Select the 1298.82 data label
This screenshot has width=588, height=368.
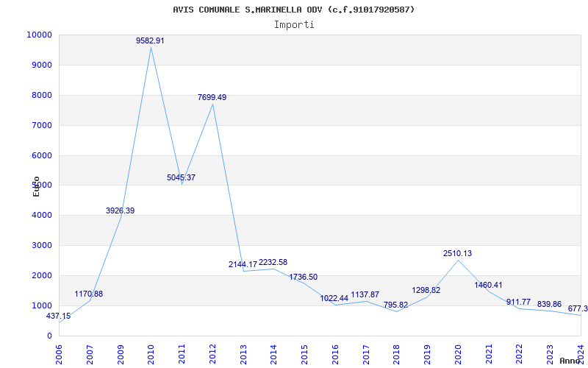[426, 290]
